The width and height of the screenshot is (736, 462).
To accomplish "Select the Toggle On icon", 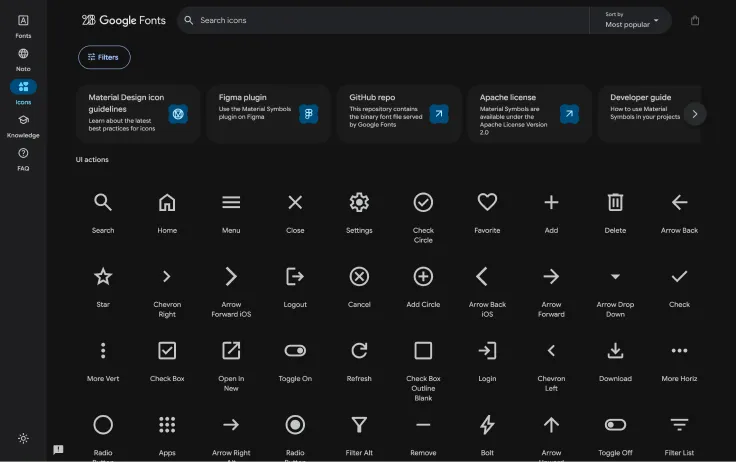I will 295,351.
